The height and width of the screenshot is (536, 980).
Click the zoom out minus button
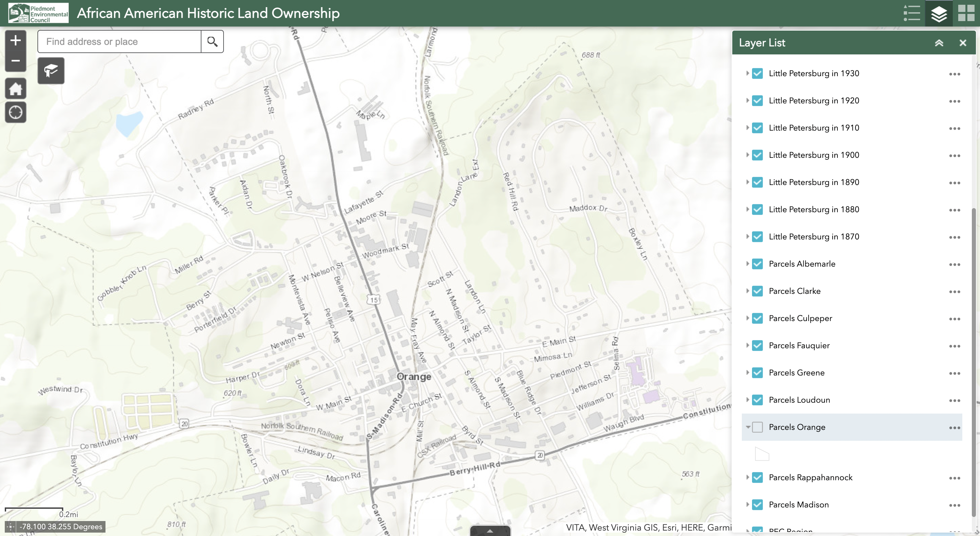(15, 61)
